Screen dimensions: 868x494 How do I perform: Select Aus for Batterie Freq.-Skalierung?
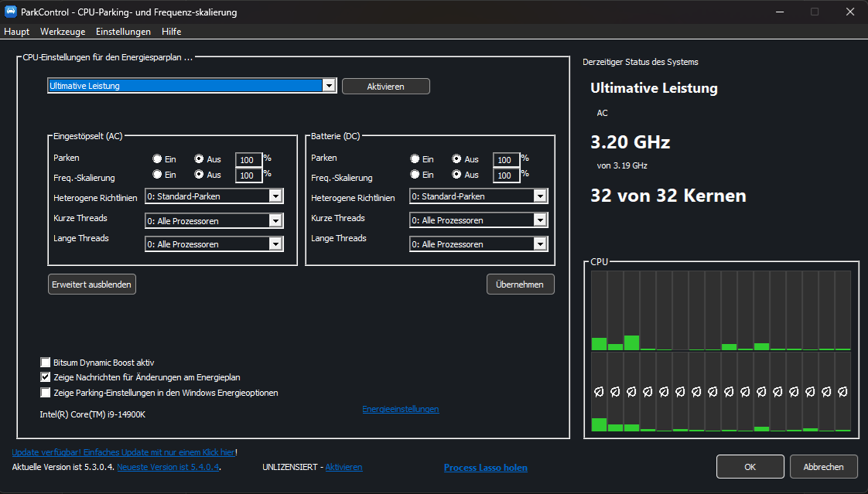point(456,174)
